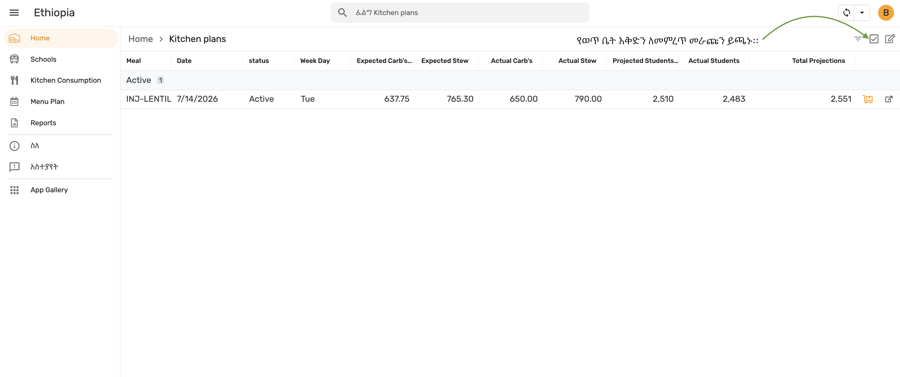Click the sync refresh icon
The width and height of the screenshot is (900, 377).
(846, 13)
